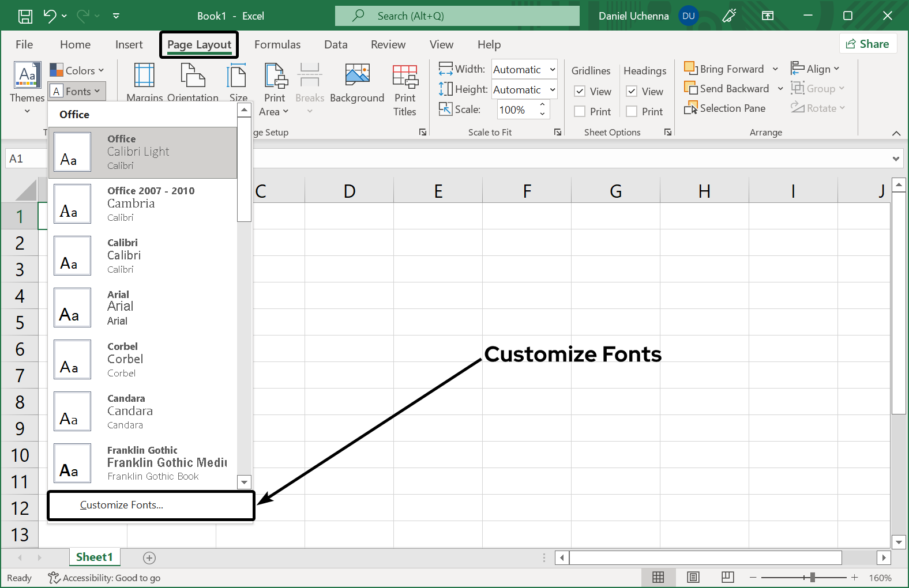The width and height of the screenshot is (909, 588).
Task: Click the Scale 100% input field
Action: click(x=517, y=110)
